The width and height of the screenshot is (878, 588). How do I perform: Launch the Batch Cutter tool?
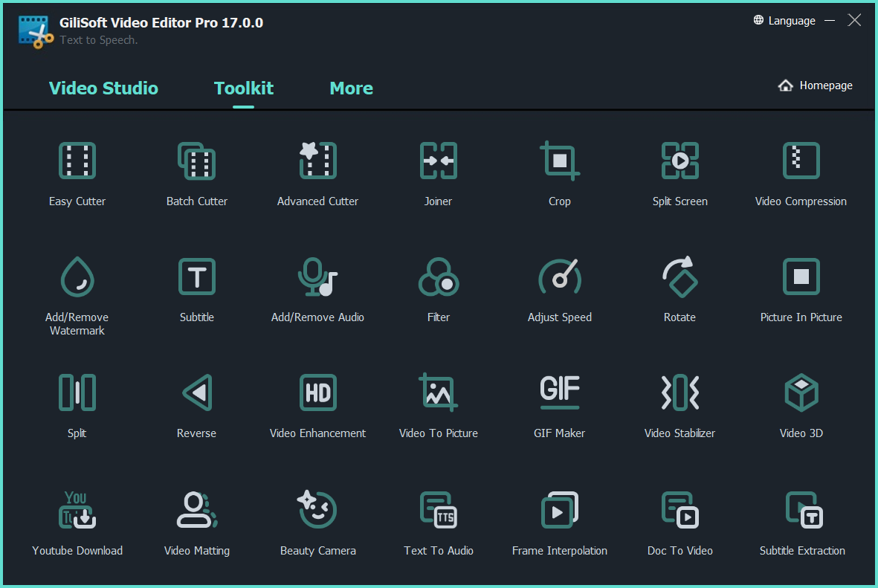pos(197,161)
